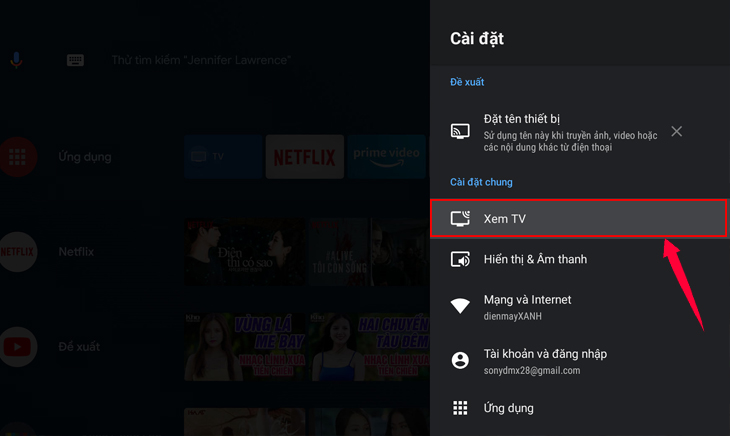Click the voice search microphone icon
This screenshot has height=436, width=730.
click(16, 60)
